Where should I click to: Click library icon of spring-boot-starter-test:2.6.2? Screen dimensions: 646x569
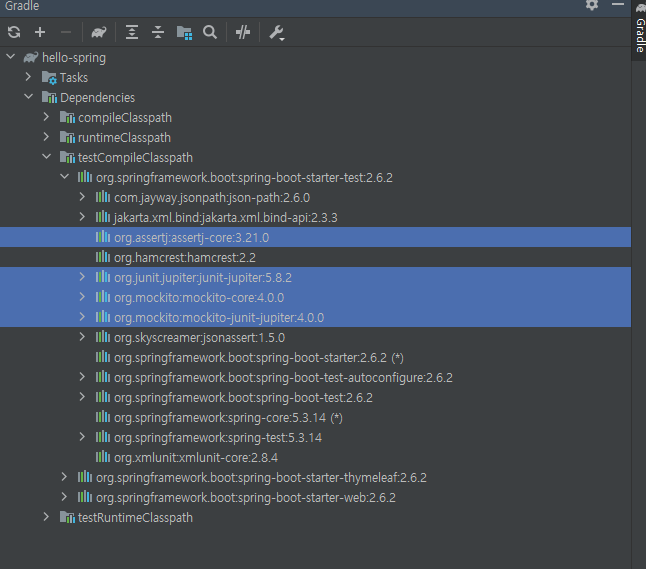[x=84, y=177]
